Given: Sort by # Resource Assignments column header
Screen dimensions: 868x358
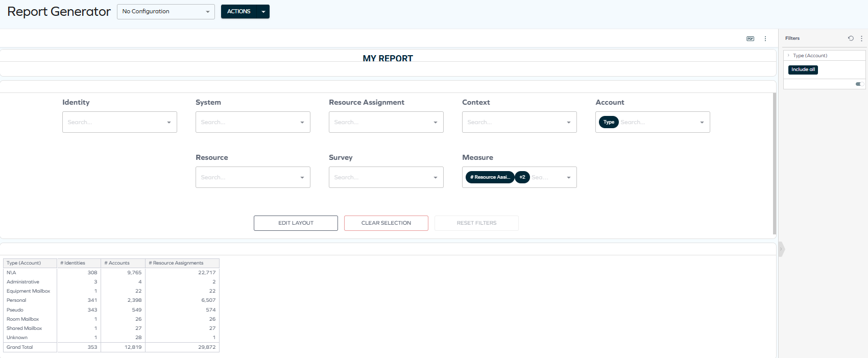Looking at the screenshot, I should click(x=182, y=263).
